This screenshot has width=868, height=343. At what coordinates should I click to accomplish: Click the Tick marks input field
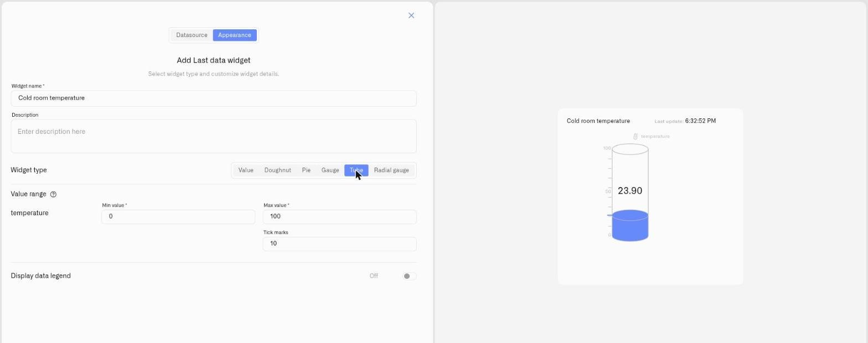(x=339, y=244)
